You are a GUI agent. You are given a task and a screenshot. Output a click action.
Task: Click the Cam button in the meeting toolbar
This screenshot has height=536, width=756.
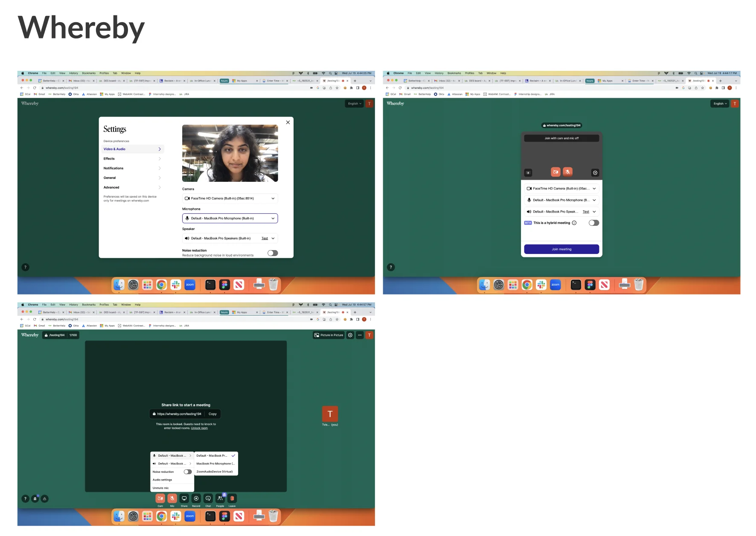coord(160,498)
